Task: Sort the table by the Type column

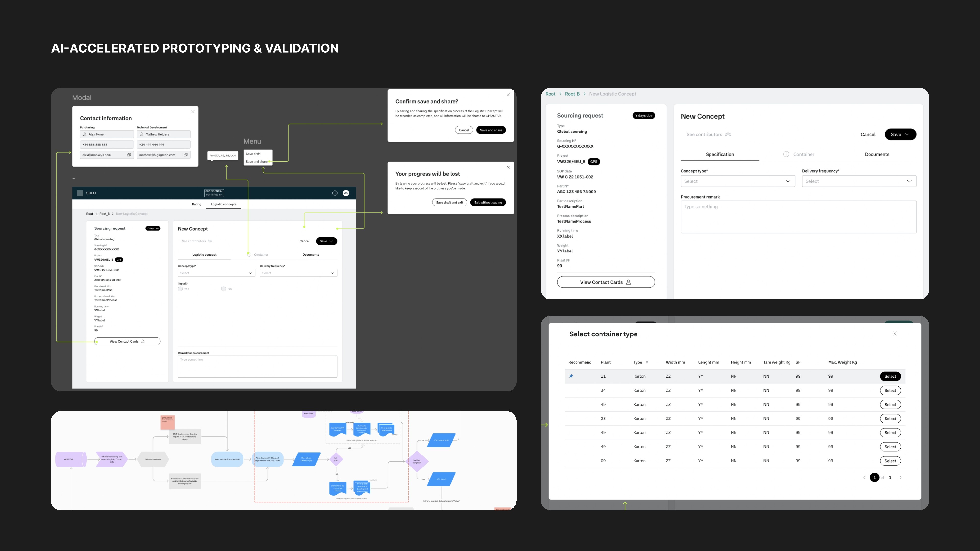Action: tap(647, 362)
